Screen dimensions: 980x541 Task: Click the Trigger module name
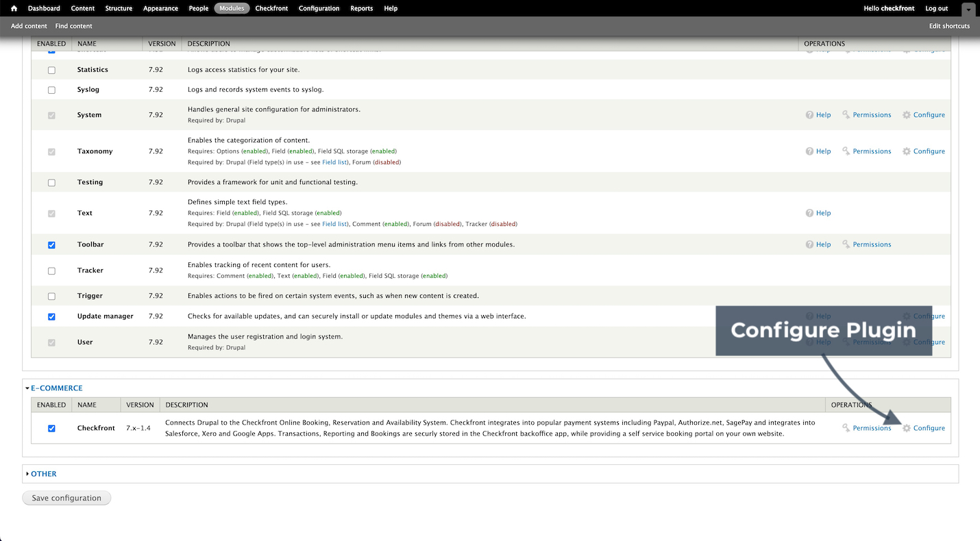pyautogui.click(x=90, y=296)
